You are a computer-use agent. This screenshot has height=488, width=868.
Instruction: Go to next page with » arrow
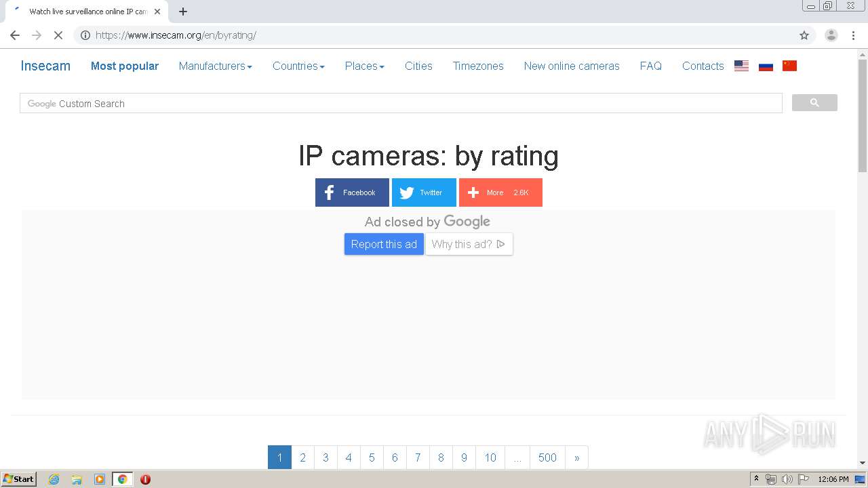pyautogui.click(x=576, y=457)
